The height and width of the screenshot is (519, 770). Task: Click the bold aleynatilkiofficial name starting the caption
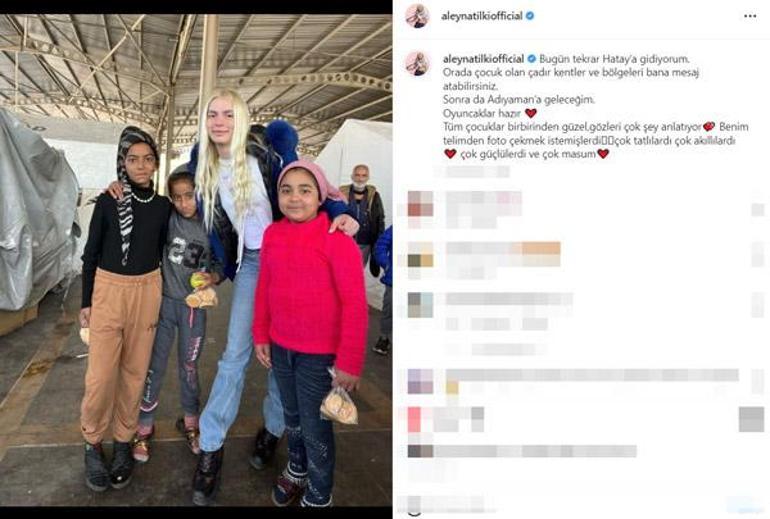point(483,59)
